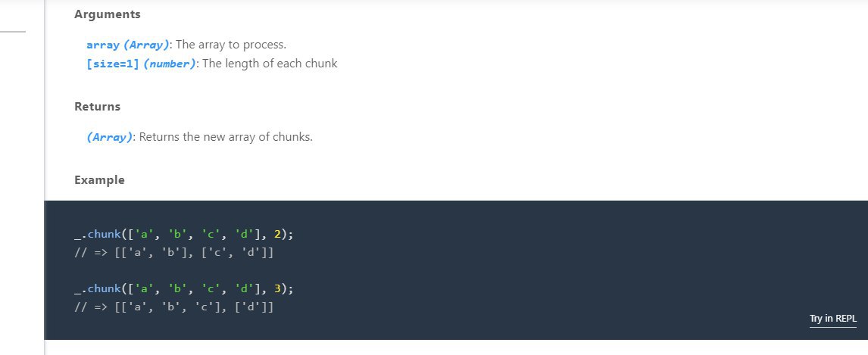Click the blue 'array' parameter name
Screen dimensions: 868x355
pyautogui.click(x=103, y=45)
